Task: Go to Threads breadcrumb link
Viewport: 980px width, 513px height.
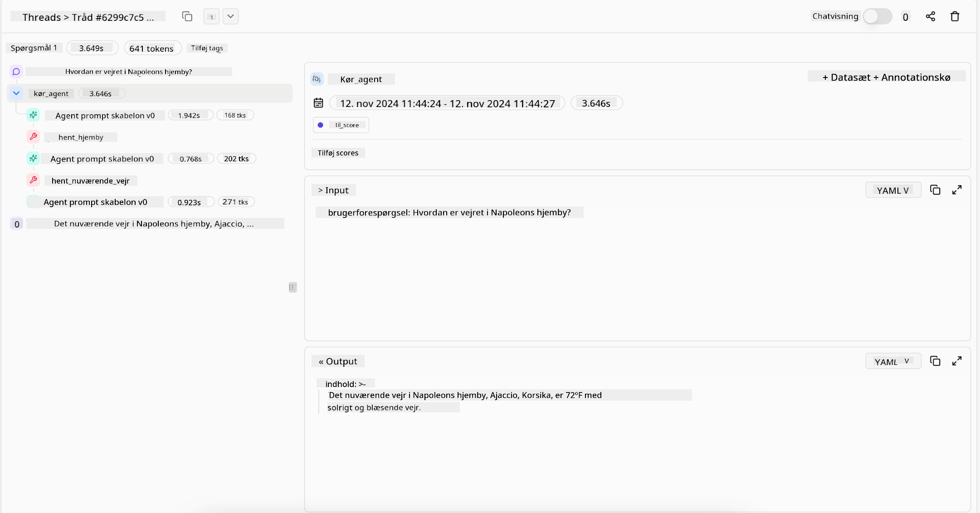Action: [41, 17]
